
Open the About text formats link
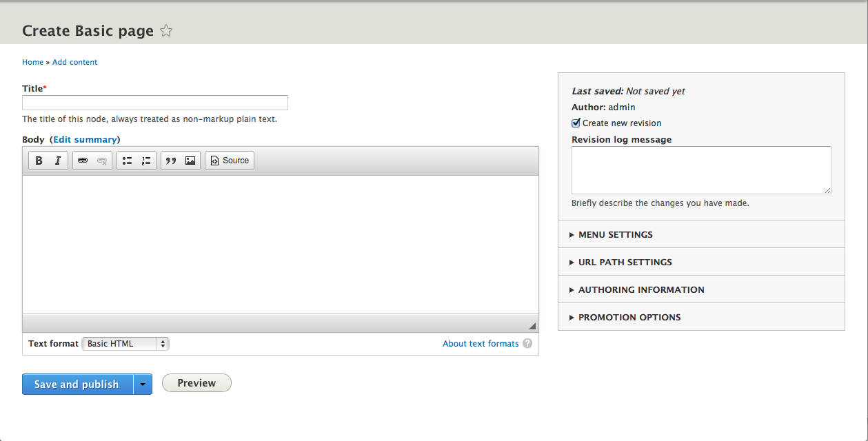click(x=481, y=343)
